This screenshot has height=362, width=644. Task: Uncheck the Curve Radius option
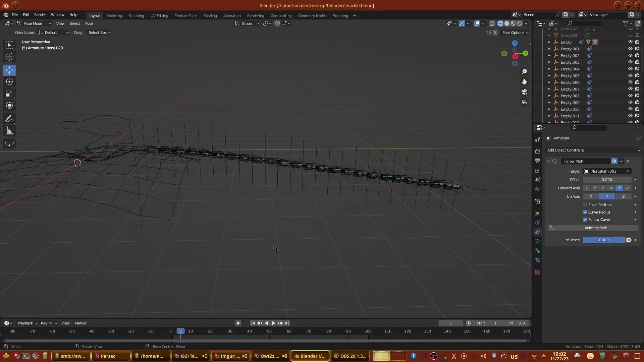(585, 212)
